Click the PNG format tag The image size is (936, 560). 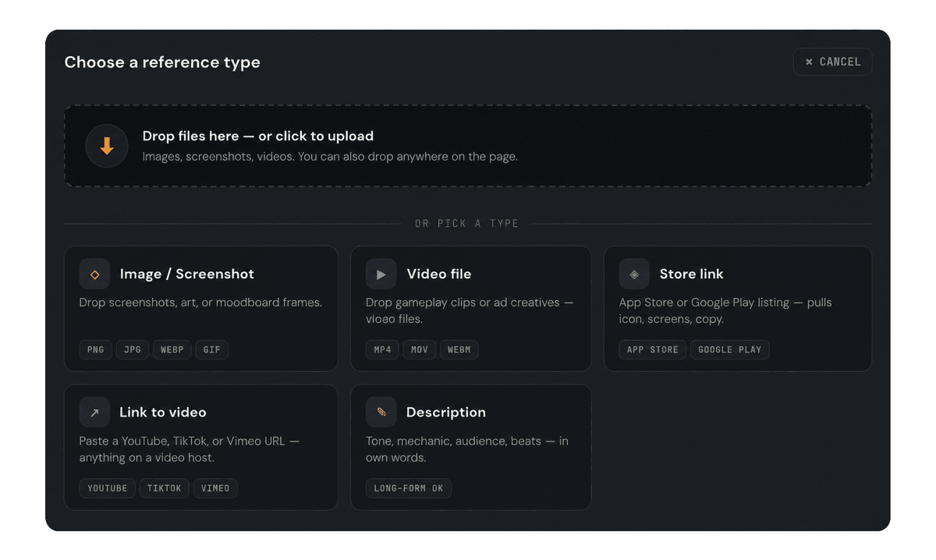coord(96,349)
